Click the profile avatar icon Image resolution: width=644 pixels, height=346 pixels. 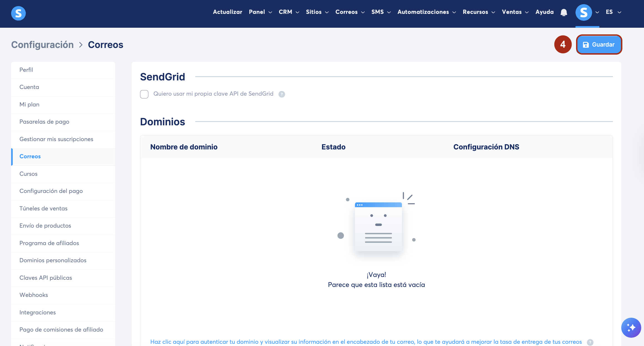click(584, 12)
